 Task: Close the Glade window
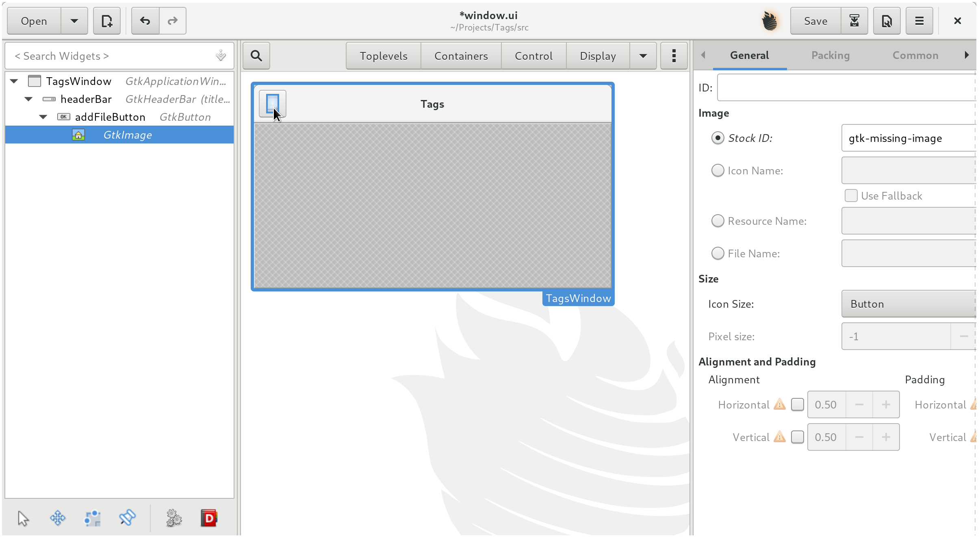pyautogui.click(x=958, y=21)
